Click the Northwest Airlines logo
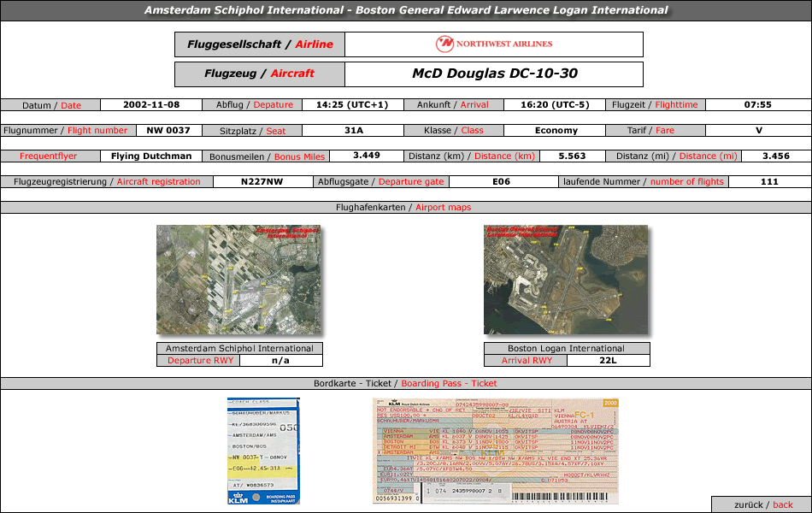 click(494, 44)
